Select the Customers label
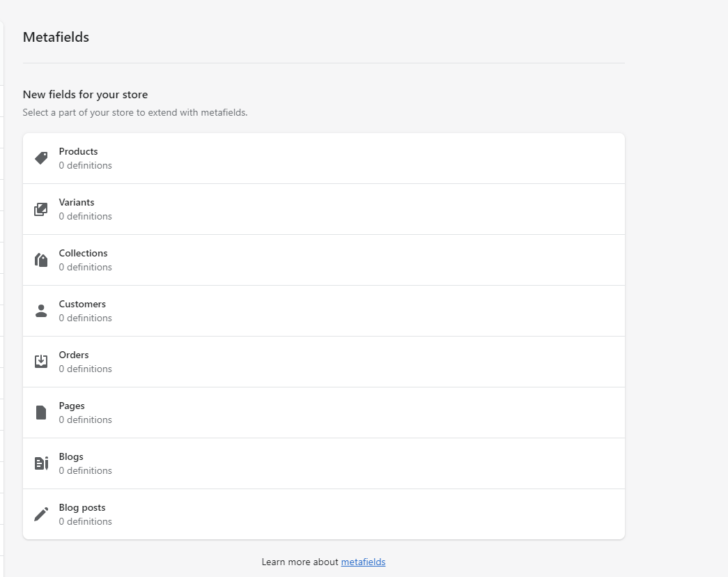 point(82,304)
